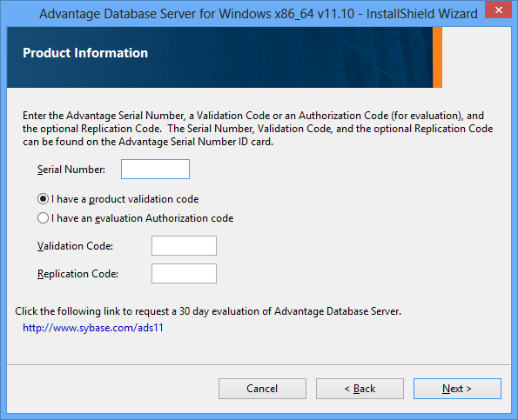Viewport: 518px width, 420px height.
Task: Go back with the < Back button
Action: (360, 389)
